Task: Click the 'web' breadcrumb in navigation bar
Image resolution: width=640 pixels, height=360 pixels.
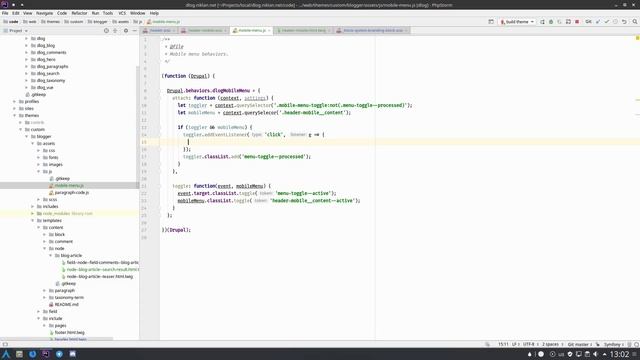Action: 30,22
